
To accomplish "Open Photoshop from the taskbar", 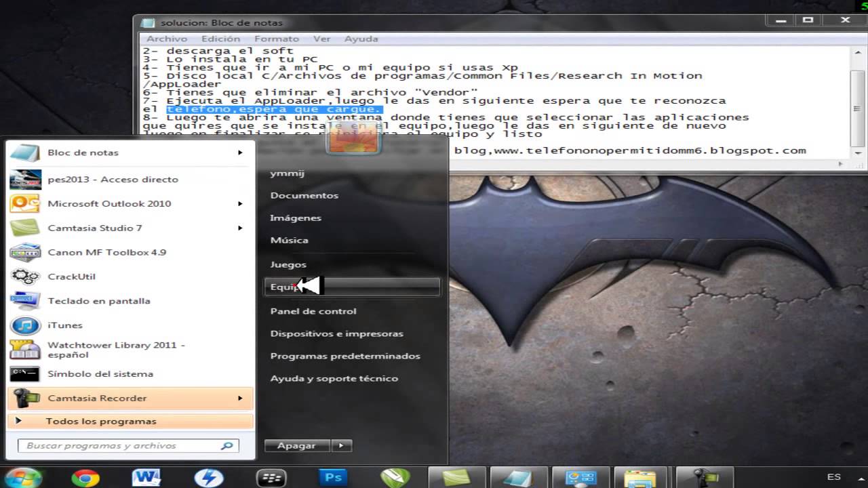I will click(333, 478).
